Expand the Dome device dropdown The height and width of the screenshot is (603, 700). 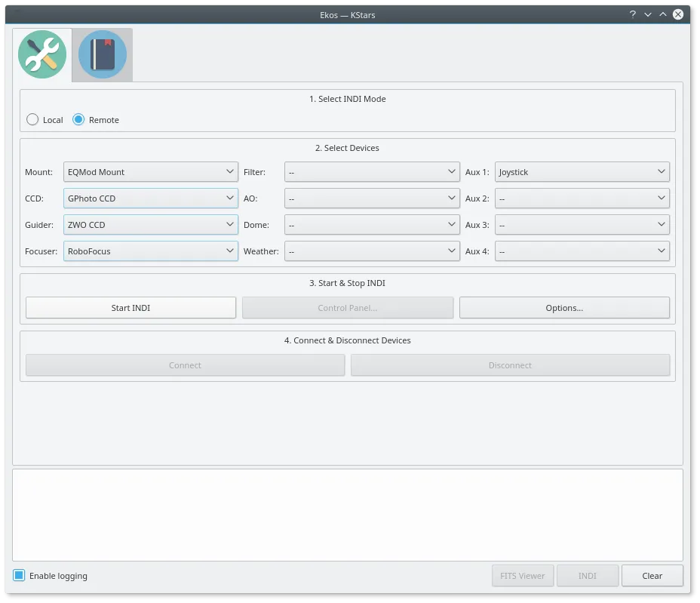point(372,225)
